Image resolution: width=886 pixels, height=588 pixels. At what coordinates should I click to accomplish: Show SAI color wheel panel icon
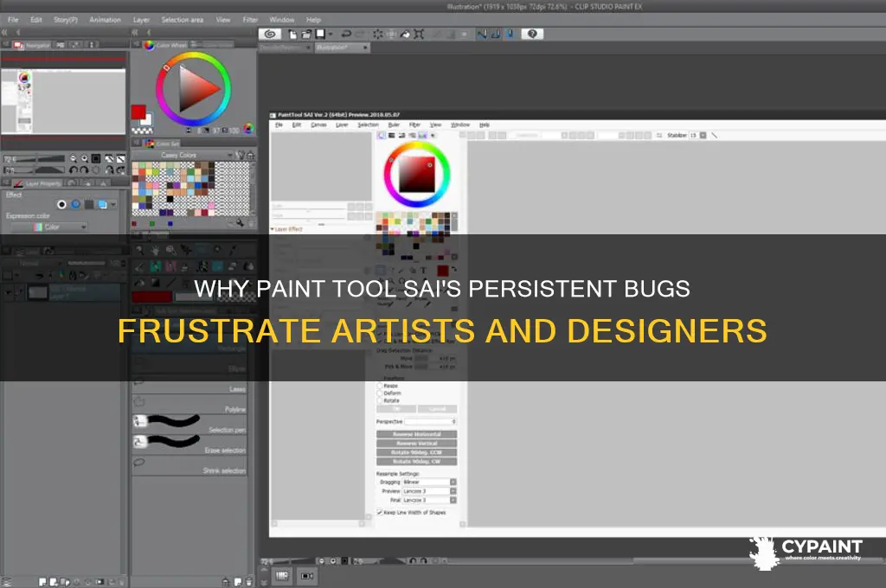[x=382, y=136]
